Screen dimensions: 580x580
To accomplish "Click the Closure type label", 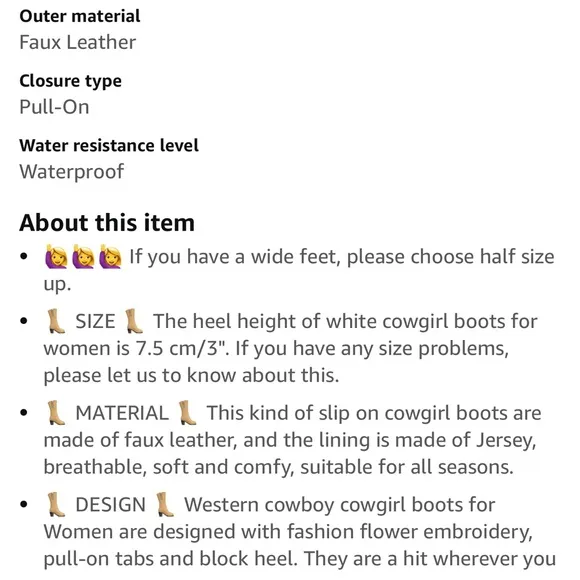I will coord(70,81).
